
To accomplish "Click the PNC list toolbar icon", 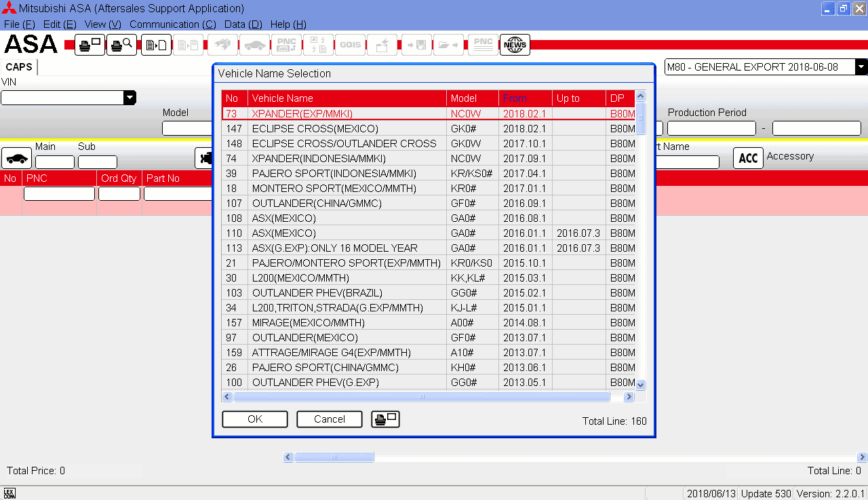I will coord(483,45).
